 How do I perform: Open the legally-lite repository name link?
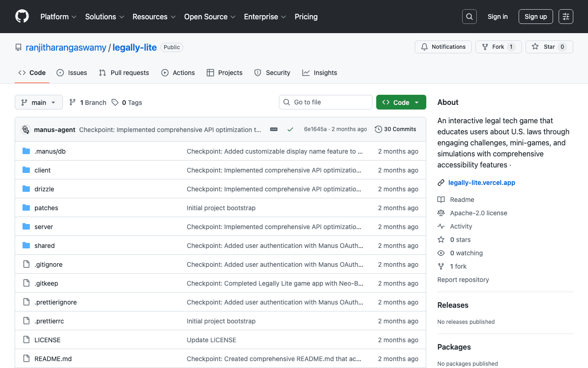click(x=135, y=47)
